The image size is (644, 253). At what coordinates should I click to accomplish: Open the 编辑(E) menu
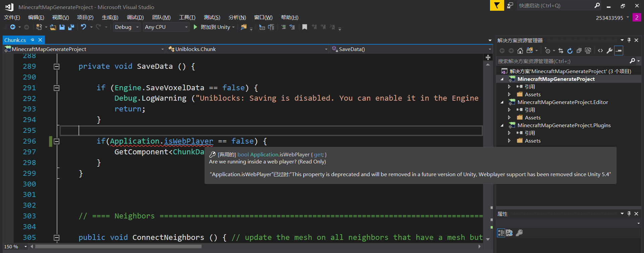[x=36, y=17]
